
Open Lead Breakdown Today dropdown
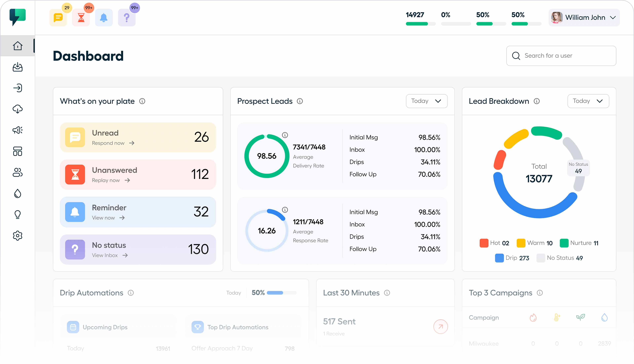tap(588, 101)
